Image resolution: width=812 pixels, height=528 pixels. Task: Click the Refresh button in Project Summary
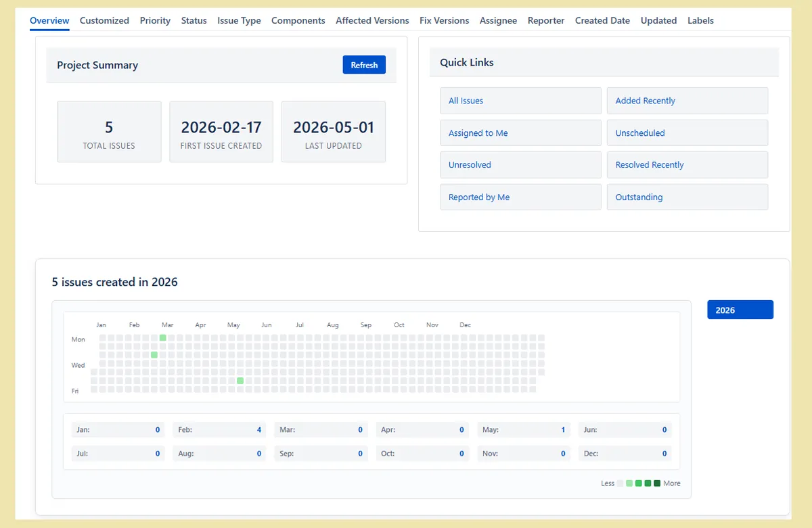[x=364, y=65]
